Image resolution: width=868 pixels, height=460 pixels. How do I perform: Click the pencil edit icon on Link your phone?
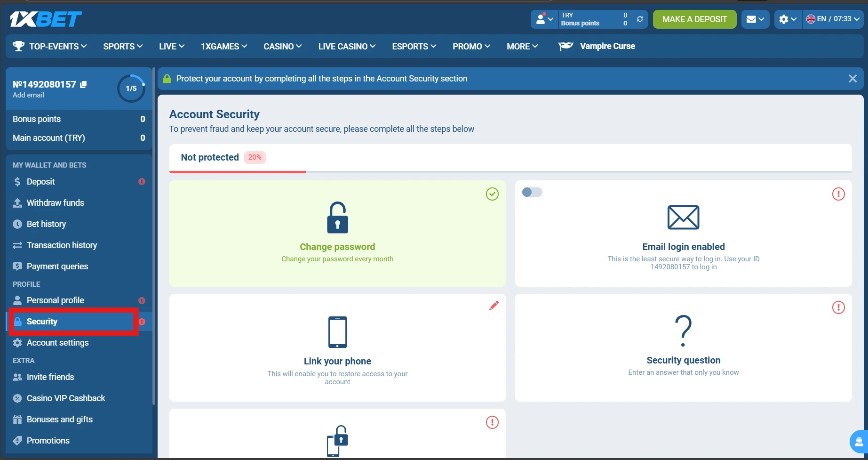click(494, 305)
